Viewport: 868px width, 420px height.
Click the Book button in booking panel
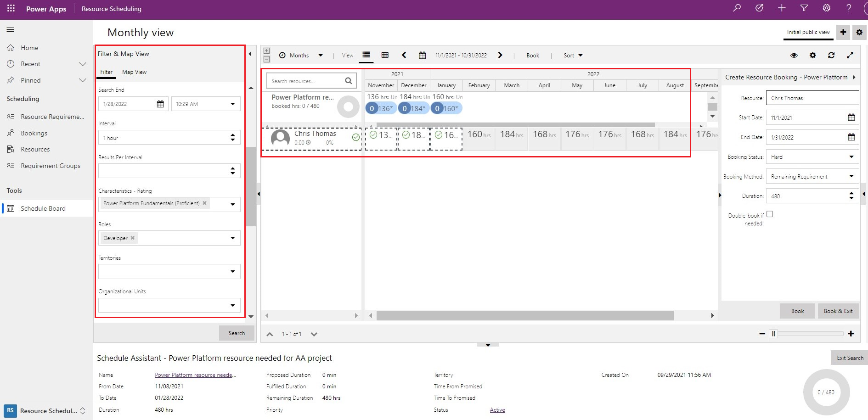(x=797, y=311)
